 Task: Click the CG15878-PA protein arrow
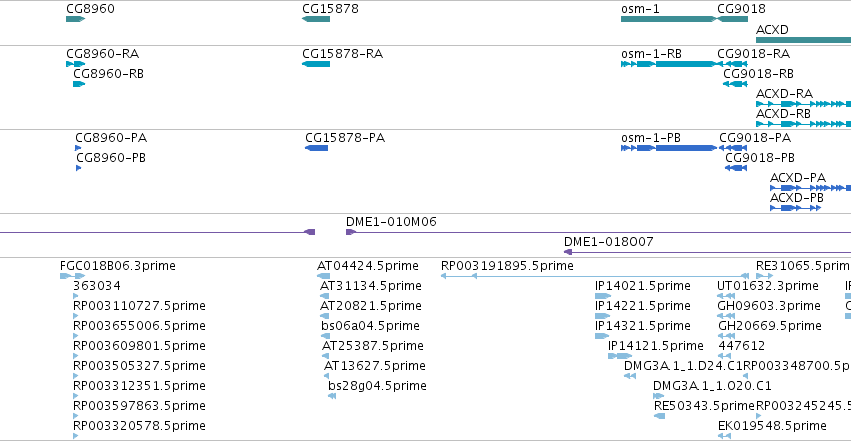coord(316,148)
